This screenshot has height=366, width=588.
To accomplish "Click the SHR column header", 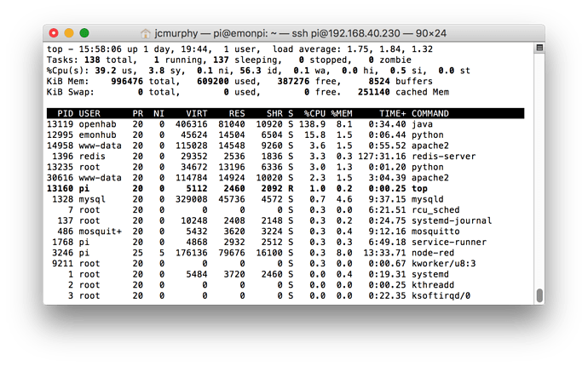I will click(x=274, y=113).
